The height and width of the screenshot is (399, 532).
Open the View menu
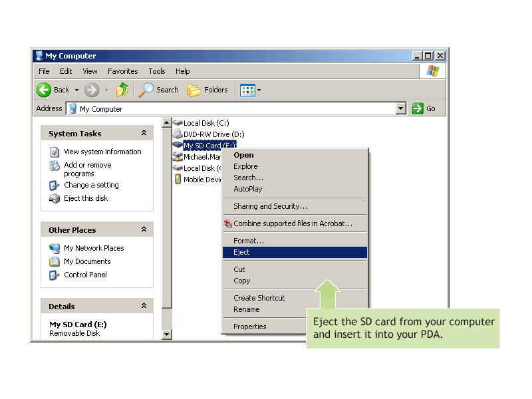(90, 71)
